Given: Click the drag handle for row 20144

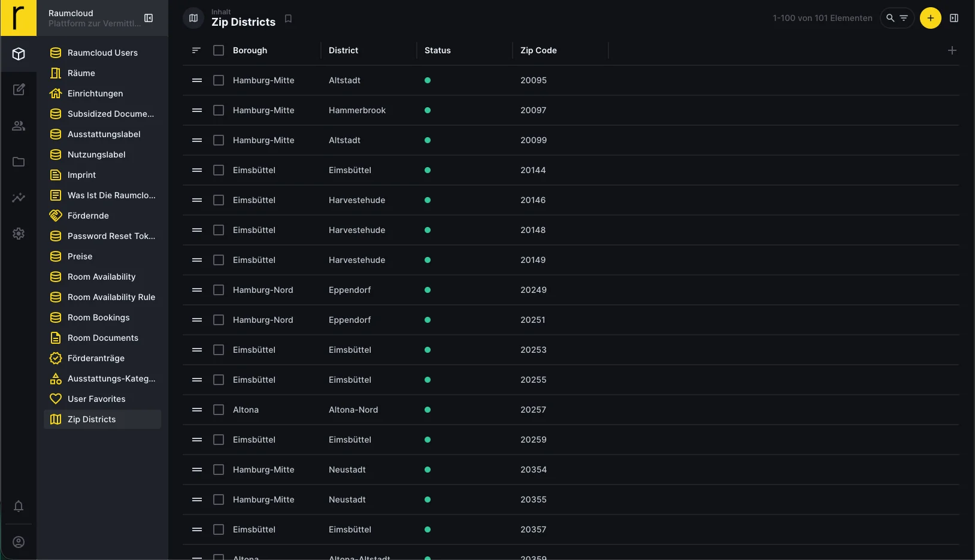Looking at the screenshot, I should [x=196, y=170].
